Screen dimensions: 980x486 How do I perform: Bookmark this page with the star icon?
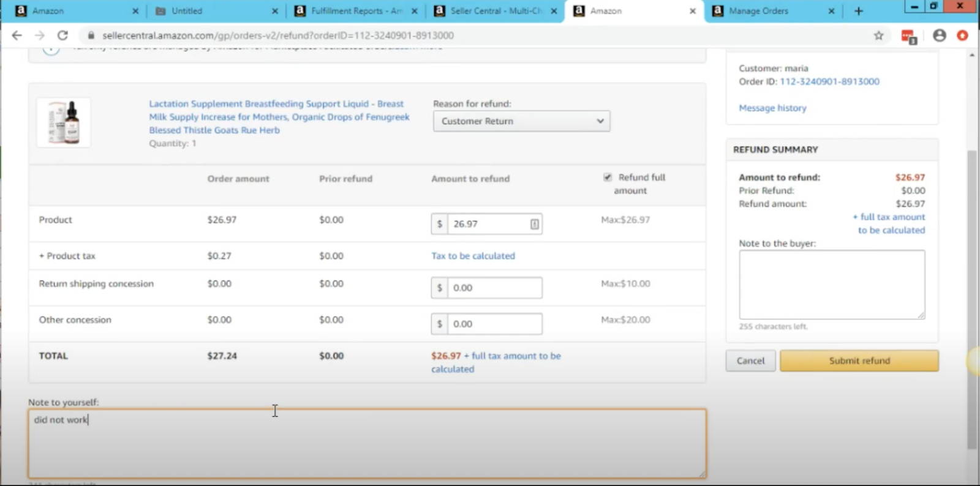[x=878, y=36]
